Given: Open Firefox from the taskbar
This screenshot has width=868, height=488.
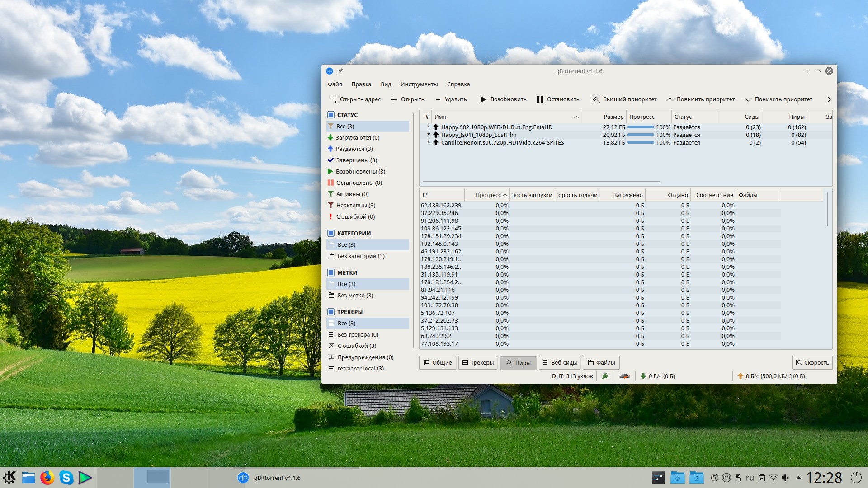Looking at the screenshot, I should 47,478.
